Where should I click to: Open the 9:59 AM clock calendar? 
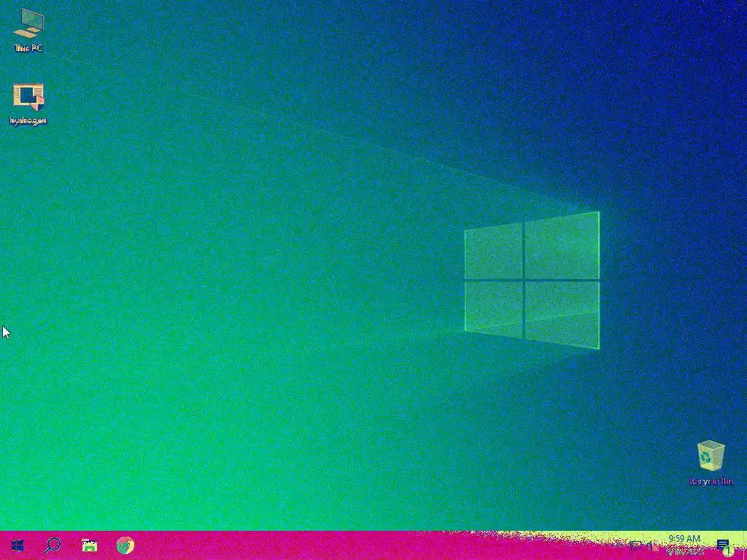(x=684, y=545)
